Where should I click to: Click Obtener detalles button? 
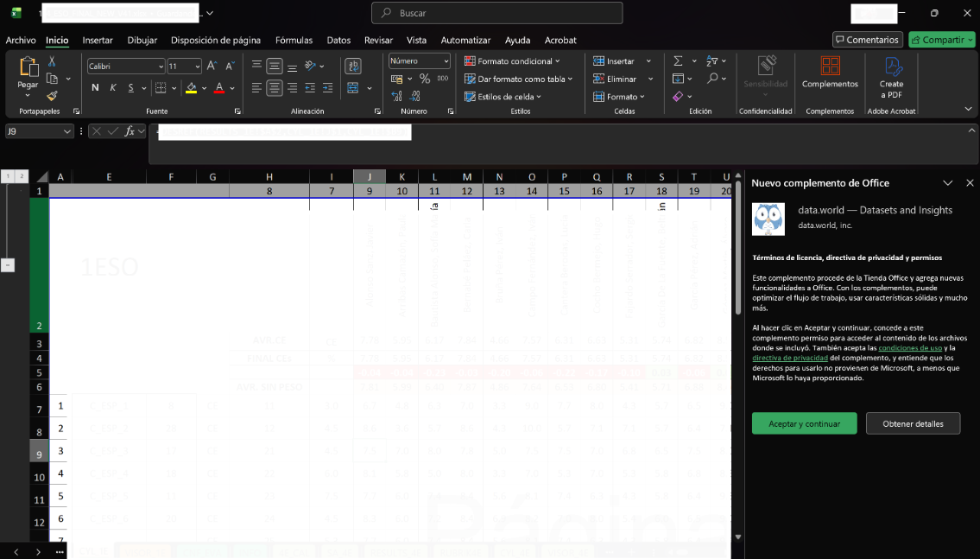coord(914,423)
